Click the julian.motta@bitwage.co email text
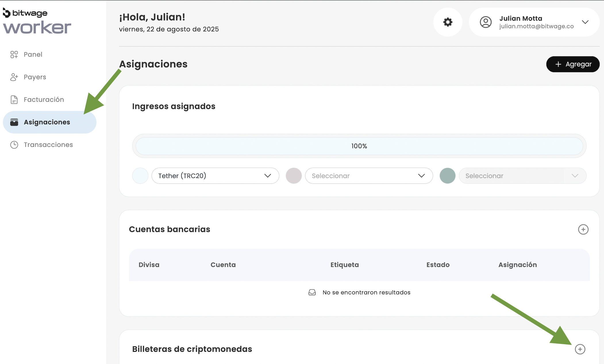The image size is (604, 364). tap(536, 26)
